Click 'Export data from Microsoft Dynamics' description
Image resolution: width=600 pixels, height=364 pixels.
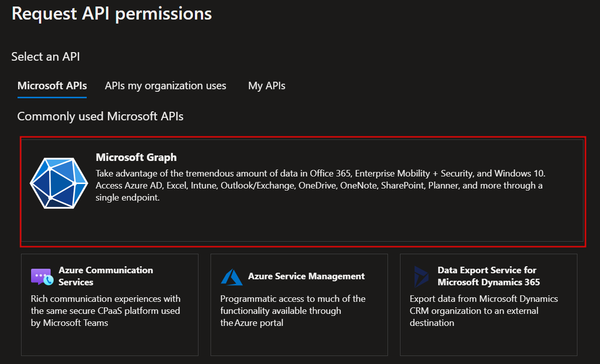(484, 310)
